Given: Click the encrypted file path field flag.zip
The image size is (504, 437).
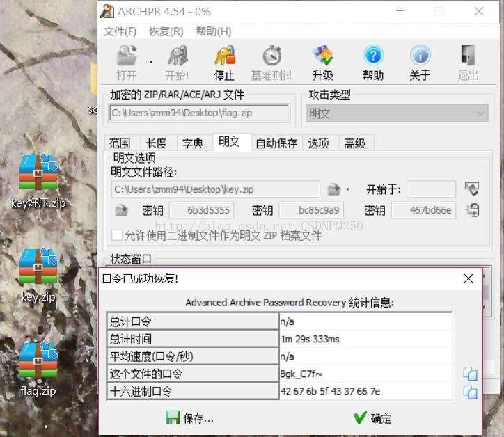Looking at the screenshot, I should 200,113.
